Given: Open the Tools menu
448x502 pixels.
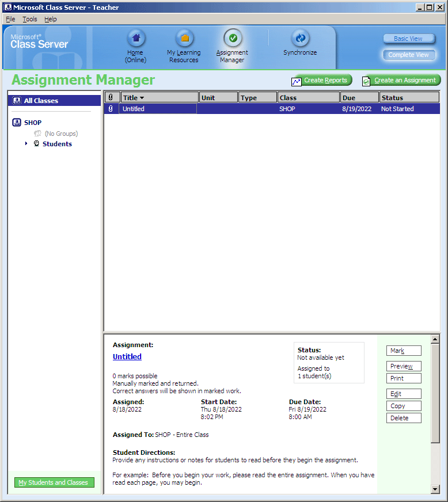Looking at the screenshot, I should click(x=30, y=19).
